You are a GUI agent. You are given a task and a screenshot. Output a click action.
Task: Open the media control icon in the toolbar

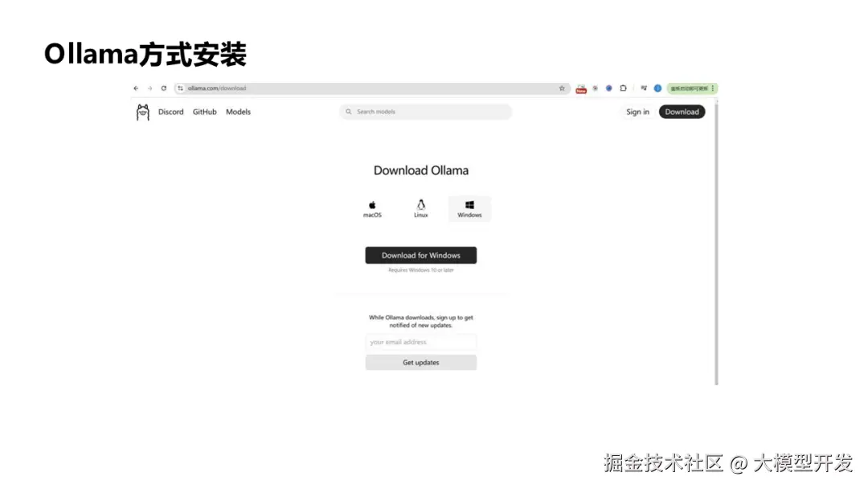coord(644,88)
